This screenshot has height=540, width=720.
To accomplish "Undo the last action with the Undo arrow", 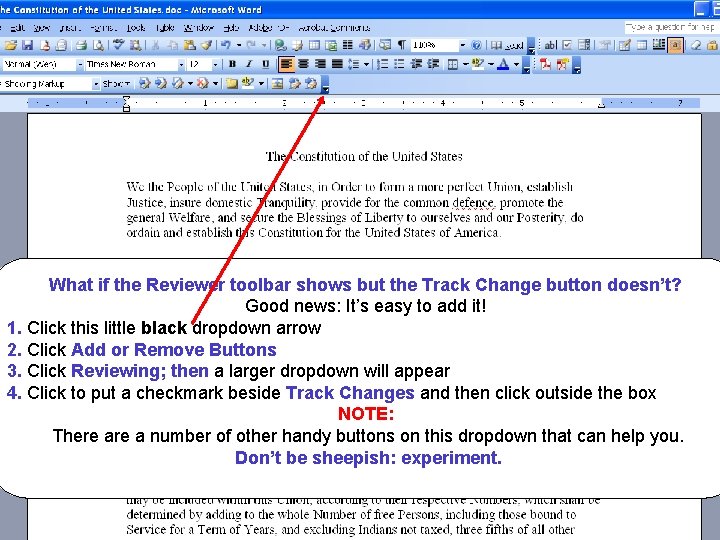I will tap(226, 45).
